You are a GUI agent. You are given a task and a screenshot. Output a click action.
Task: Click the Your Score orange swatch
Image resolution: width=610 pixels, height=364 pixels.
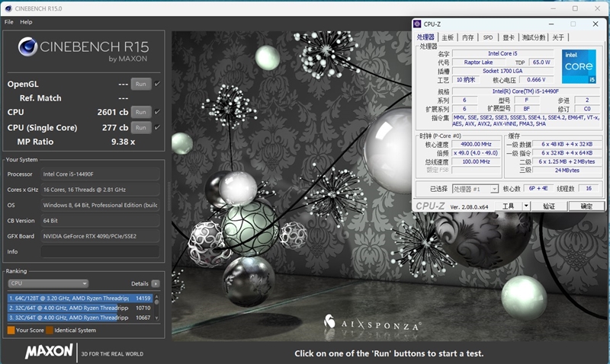tap(11, 330)
